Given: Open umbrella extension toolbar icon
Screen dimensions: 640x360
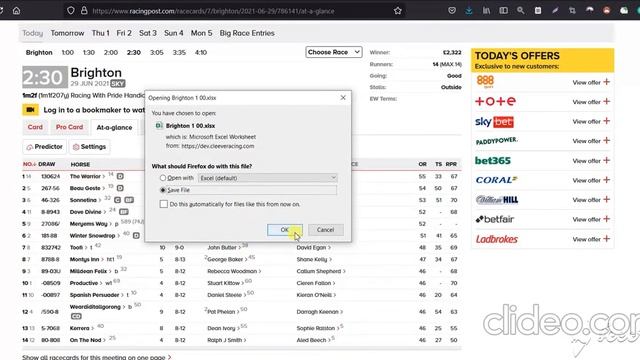Looking at the screenshot, I should [x=589, y=11].
